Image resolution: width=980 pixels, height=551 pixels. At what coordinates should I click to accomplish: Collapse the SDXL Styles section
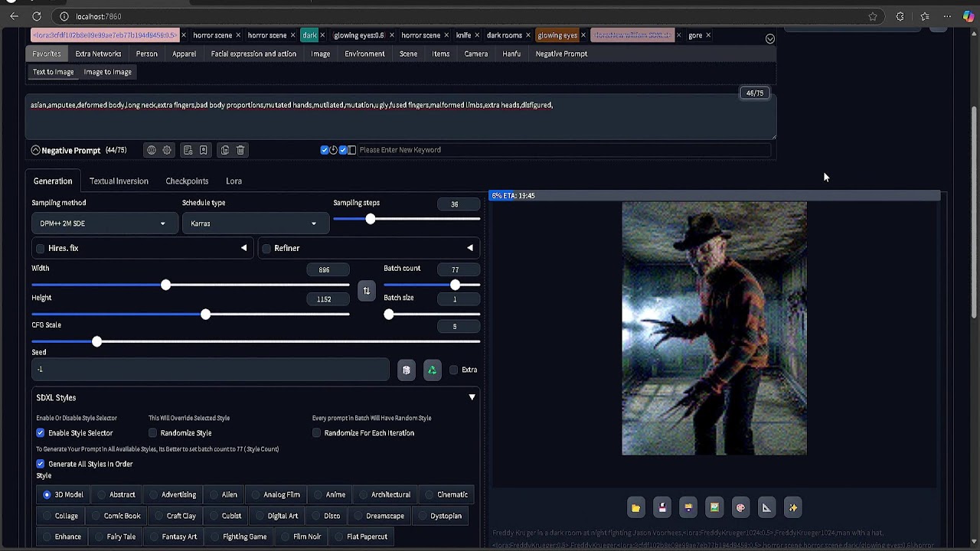click(x=472, y=398)
